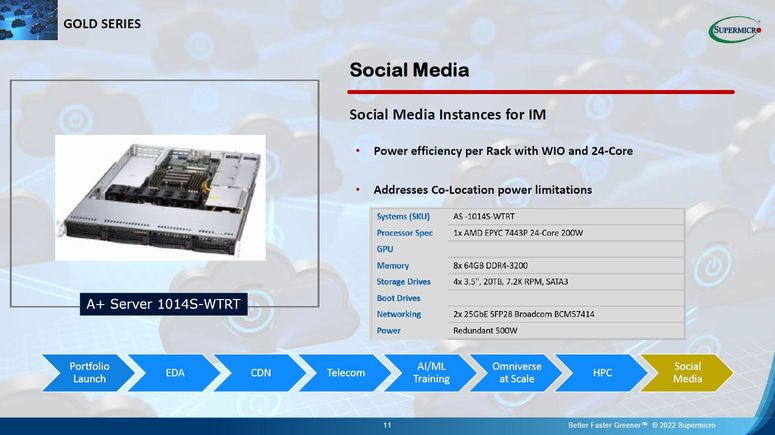Click the GPU row label
This screenshot has height=435, width=775.
tap(385, 249)
